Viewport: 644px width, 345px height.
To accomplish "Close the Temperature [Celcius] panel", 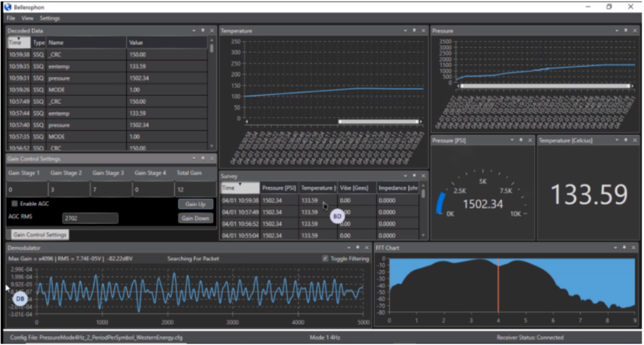I will click(x=635, y=140).
